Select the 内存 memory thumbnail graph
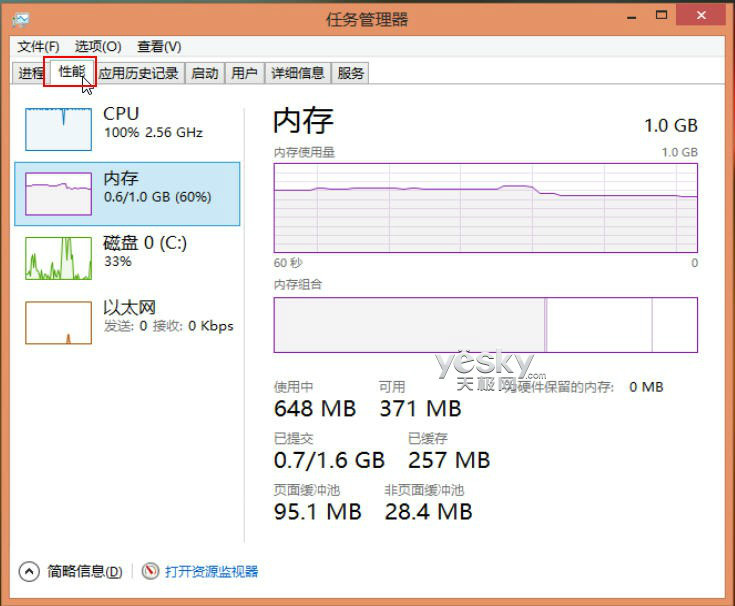Image resolution: width=735 pixels, height=606 pixels. (58, 194)
